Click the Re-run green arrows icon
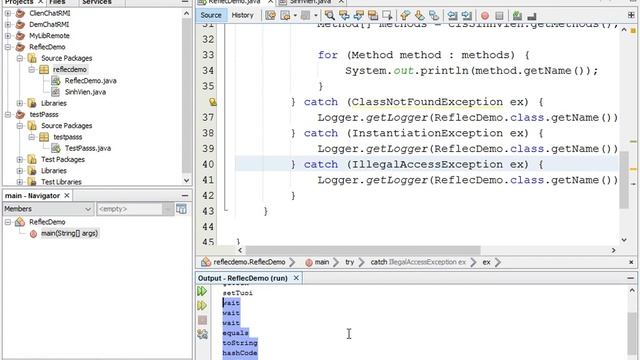Screen dimensions: 640x360 [202, 291]
